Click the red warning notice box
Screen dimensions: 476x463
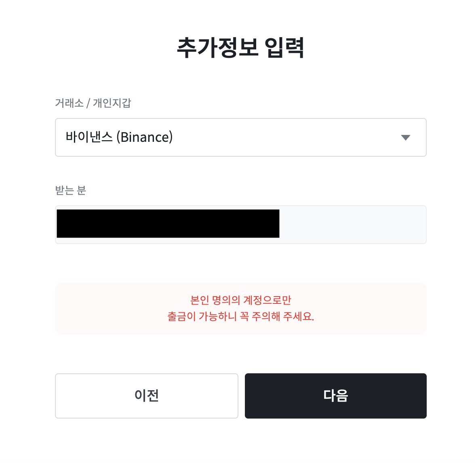pos(240,308)
